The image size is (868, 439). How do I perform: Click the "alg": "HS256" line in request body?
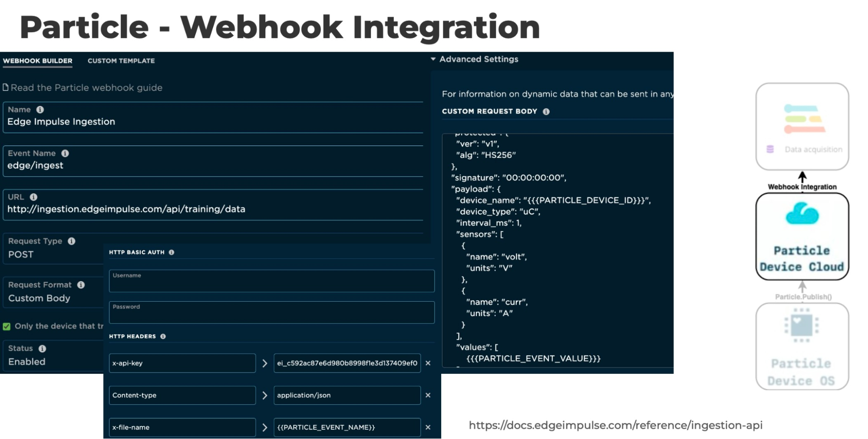click(x=485, y=155)
